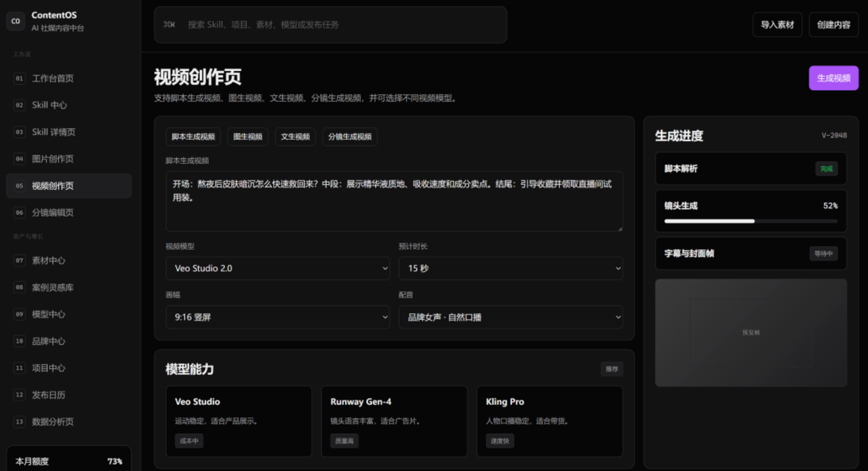The height and width of the screenshot is (471, 868).
Task: Click the ⌘K shortcut icon in search bar
Action: [170, 24]
